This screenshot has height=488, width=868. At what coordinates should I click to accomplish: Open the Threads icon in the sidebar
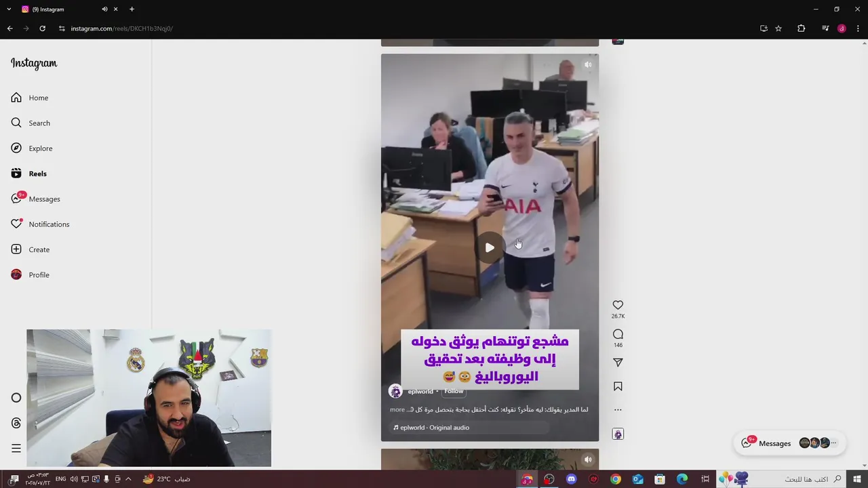(16, 423)
